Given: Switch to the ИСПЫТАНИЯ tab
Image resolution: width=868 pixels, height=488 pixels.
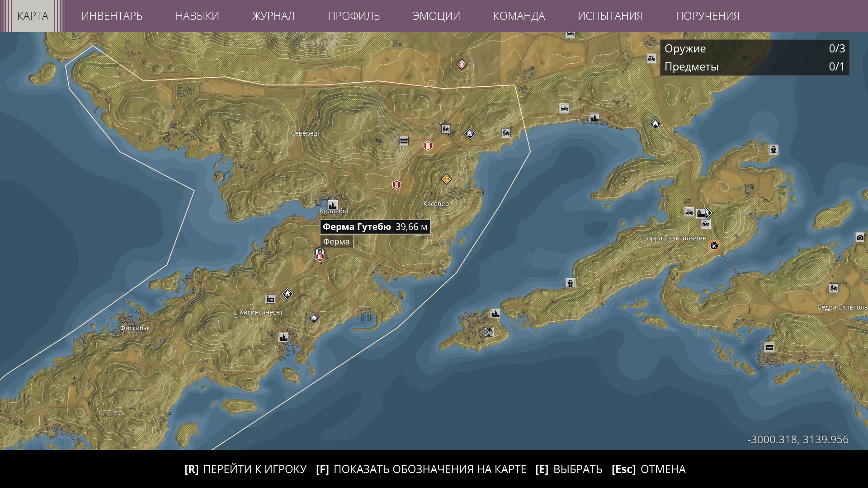Looking at the screenshot, I should [610, 16].
